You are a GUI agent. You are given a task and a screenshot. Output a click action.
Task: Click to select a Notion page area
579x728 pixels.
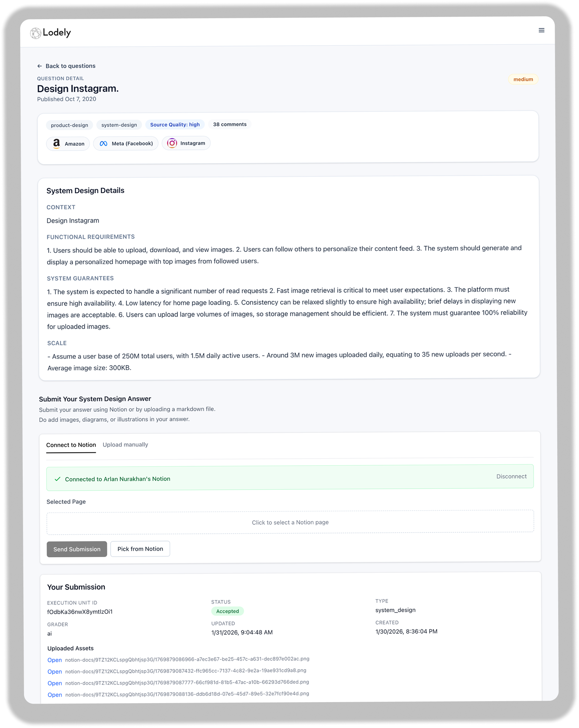pos(290,522)
